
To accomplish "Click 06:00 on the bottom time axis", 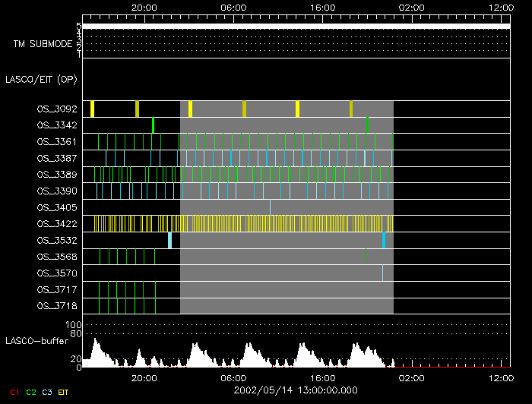I will click(x=233, y=378).
